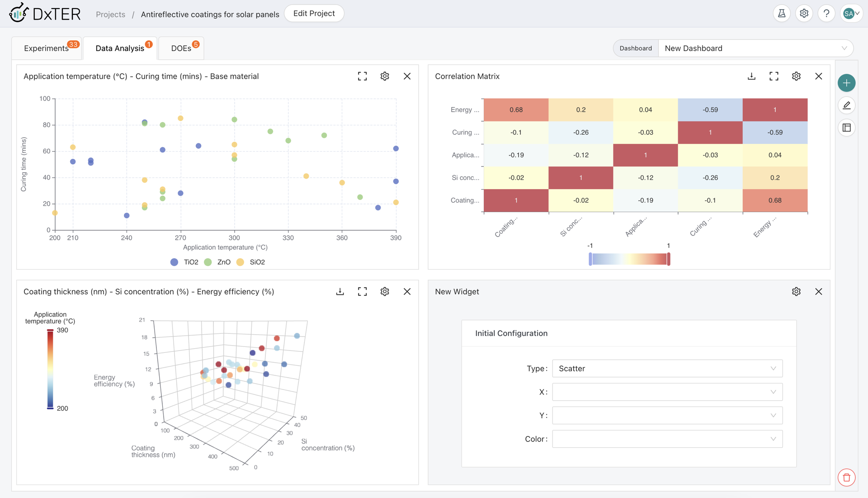Screen dimensions: 868x498
Task: Go to Projects breadcrumb link
Action: click(110, 14)
